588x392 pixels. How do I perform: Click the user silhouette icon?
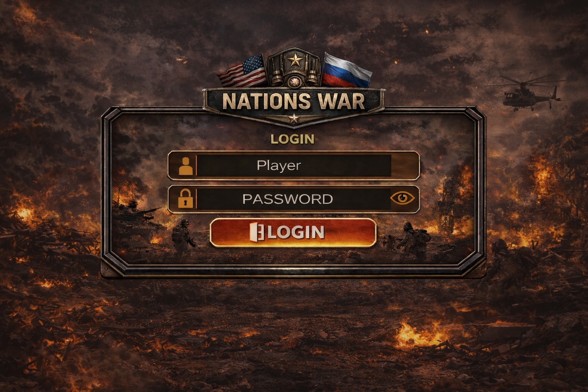coord(186,166)
